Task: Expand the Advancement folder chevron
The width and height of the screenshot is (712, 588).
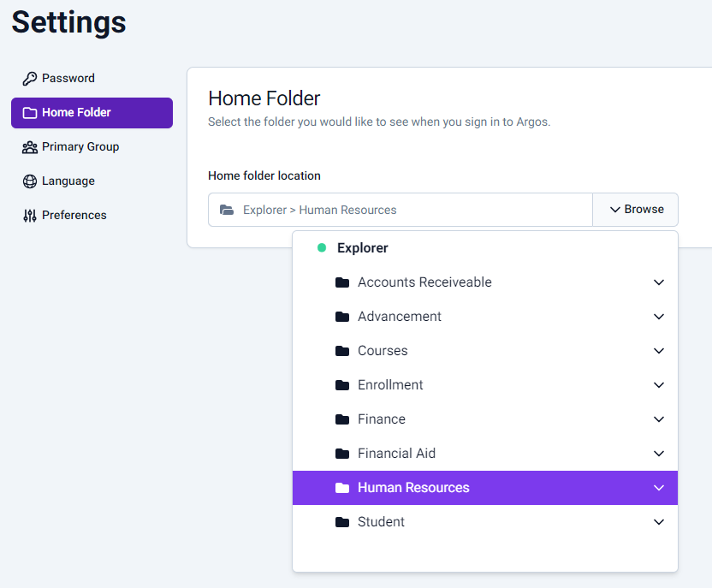Action: (659, 317)
